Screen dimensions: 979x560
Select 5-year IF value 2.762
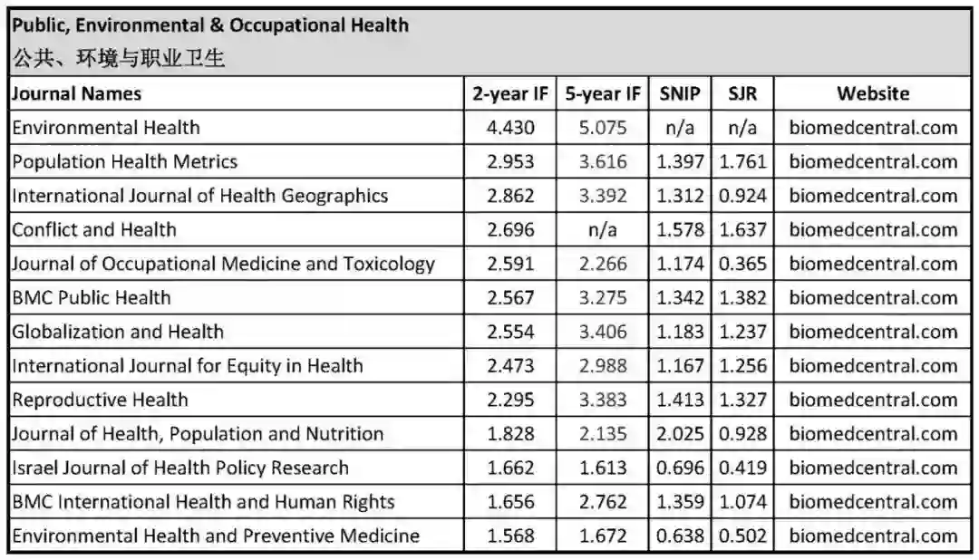[x=603, y=502]
